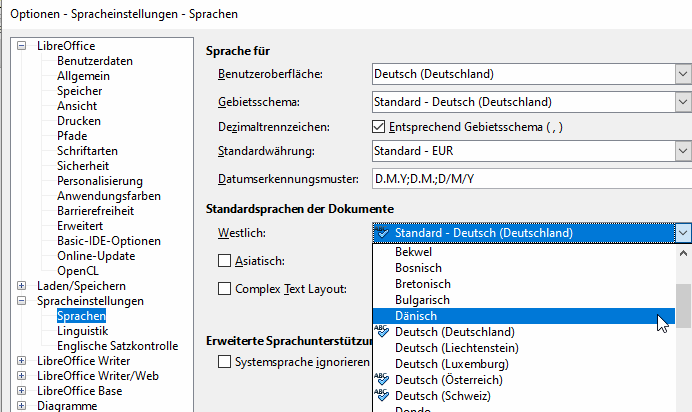Click the language list scroll-up arrow
The height and width of the screenshot is (412, 692).
tap(683, 253)
